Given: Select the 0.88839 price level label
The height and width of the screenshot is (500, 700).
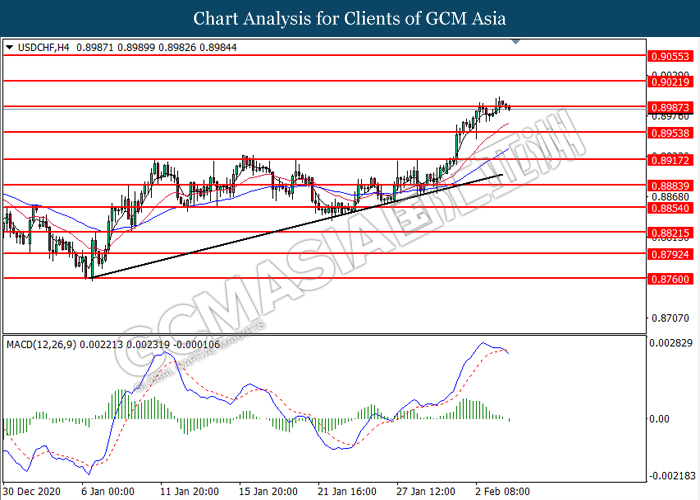Looking at the screenshot, I should tap(668, 185).
